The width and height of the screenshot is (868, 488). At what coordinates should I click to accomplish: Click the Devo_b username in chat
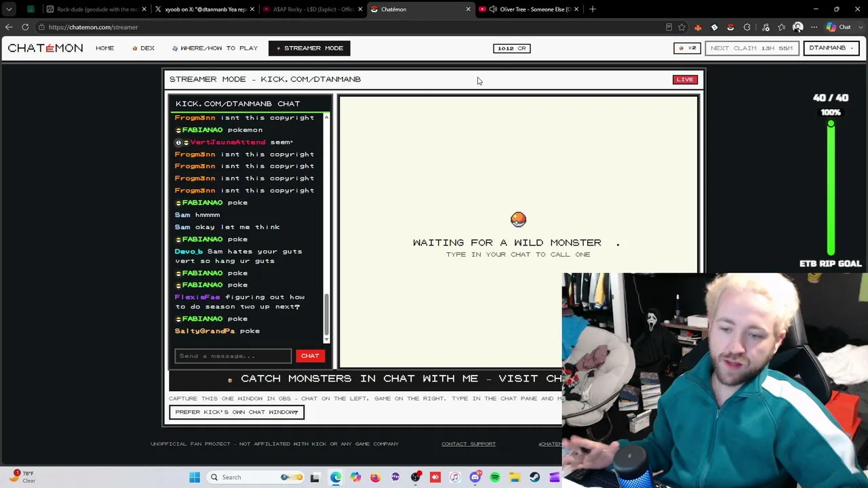(189, 251)
